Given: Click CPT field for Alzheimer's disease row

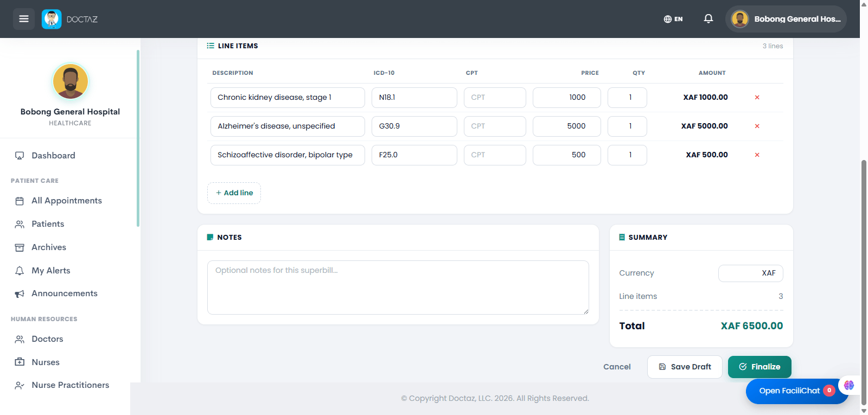Looking at the screenshot, I should coord(495,126).
